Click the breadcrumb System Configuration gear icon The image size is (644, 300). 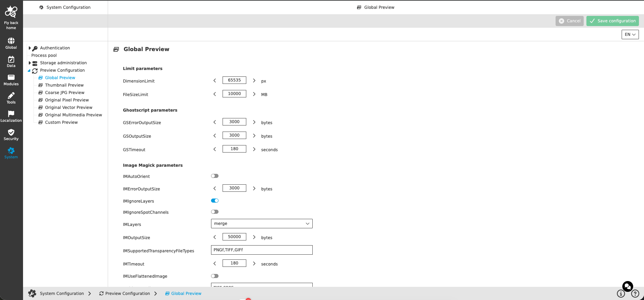point(32,294)
